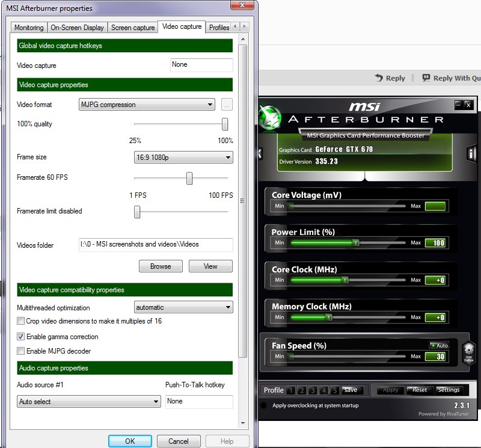Close the MSI Afterburner skin window
The image size is (481, 448).
click(x=468, y=105)
